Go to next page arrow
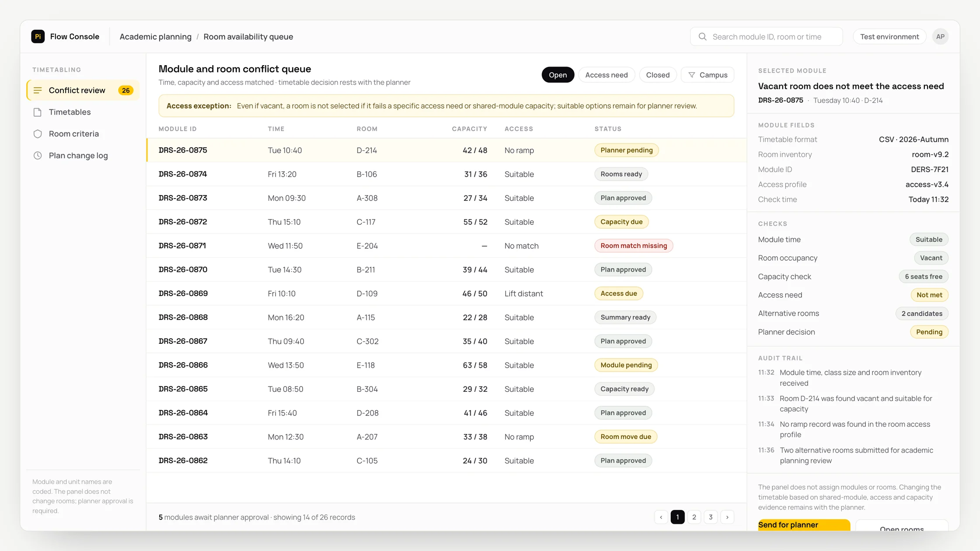 [728, 517]
